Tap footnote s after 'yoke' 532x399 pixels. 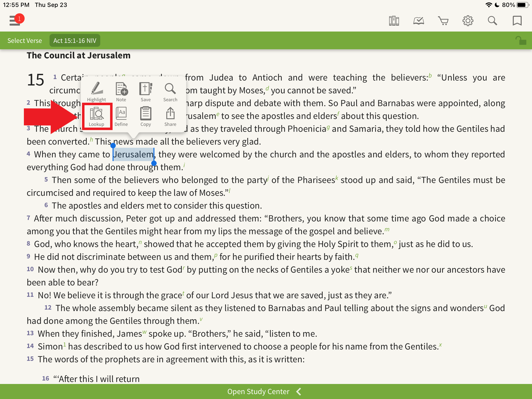351,268
